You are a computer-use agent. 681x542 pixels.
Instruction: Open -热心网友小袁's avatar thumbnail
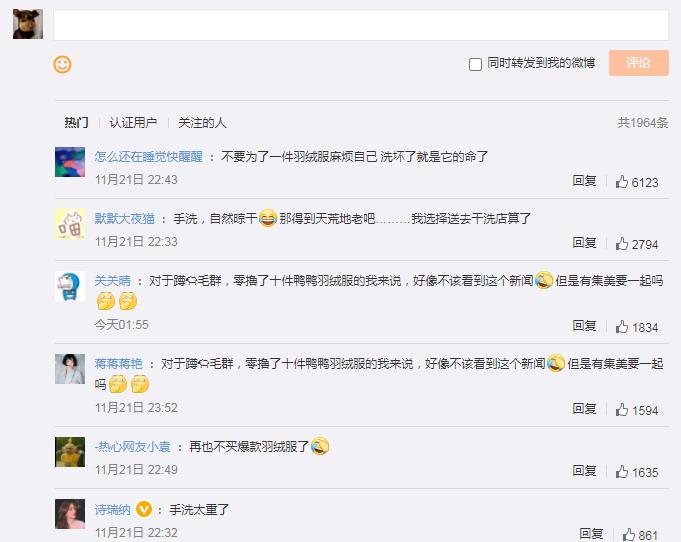click(69, 452)
